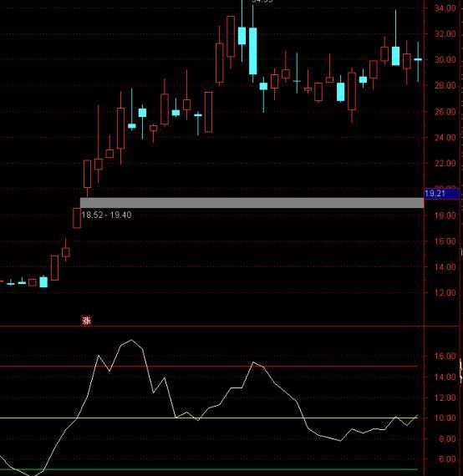Viewport: 463px width, 476px height.
Task: Select the solid cyan candle near 13.00
Action: tap(43, 281)
